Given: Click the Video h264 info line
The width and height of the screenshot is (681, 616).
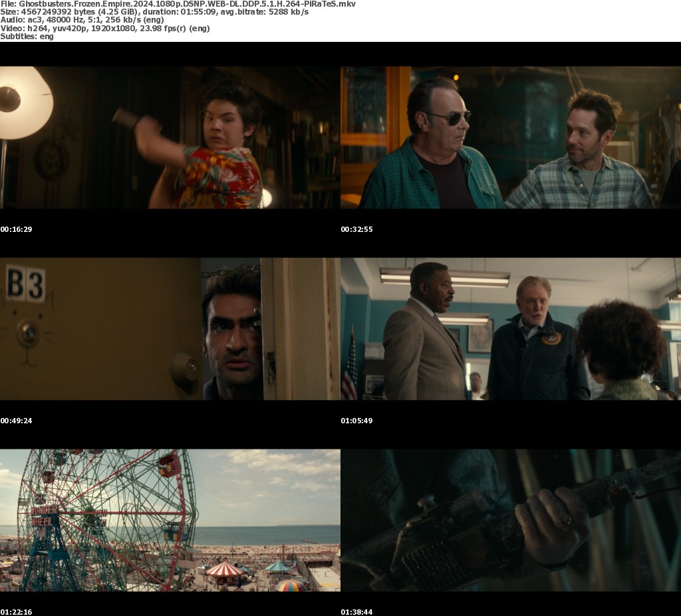Looking at the screenshot, I should [x=105, y=29].
